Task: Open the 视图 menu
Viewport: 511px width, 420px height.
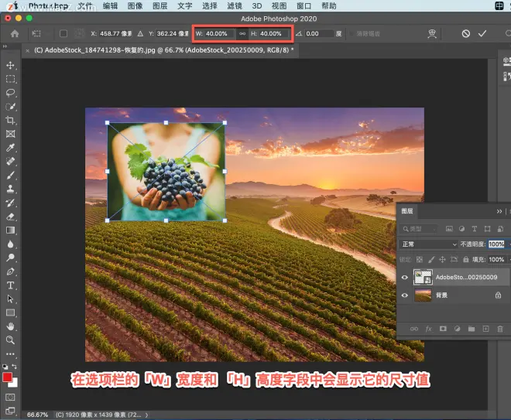Action: pos(280,6)
